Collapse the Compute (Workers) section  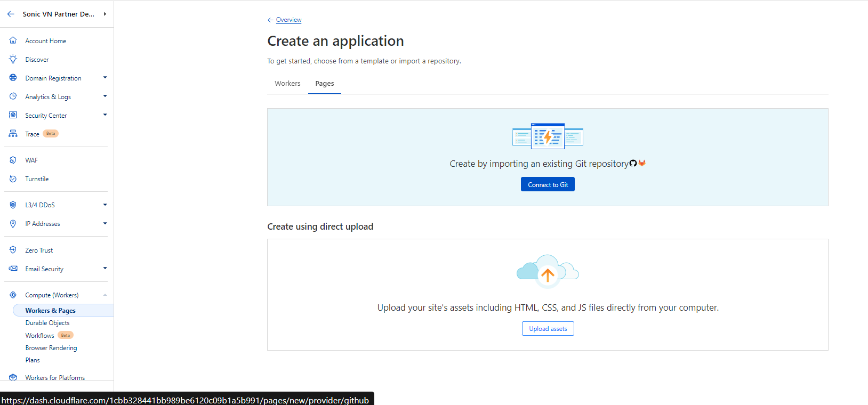[105, 295]
